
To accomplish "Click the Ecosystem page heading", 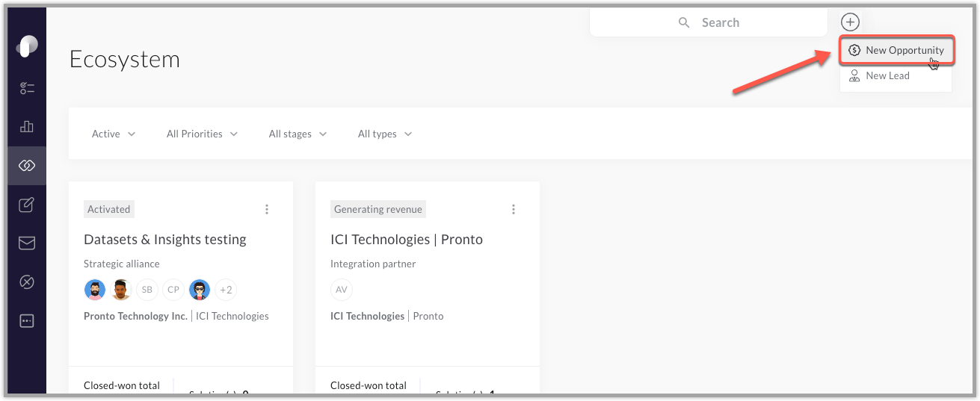I will point(125,59).
